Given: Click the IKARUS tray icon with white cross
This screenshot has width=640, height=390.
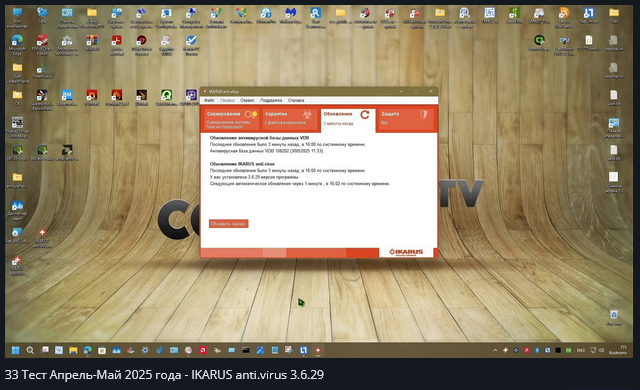Looking at the screenshot, I should click(x=505, y=350).
